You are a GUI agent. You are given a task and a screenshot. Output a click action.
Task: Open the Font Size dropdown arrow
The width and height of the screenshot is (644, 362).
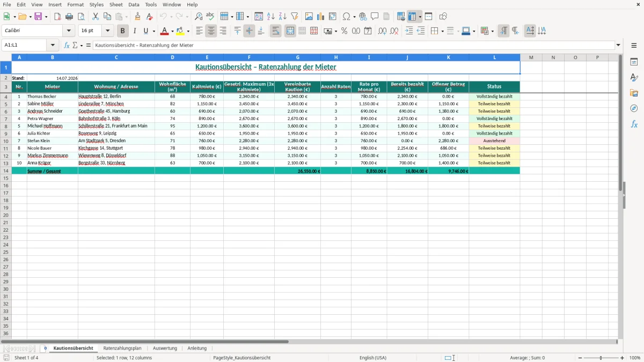tap(107, 31)
